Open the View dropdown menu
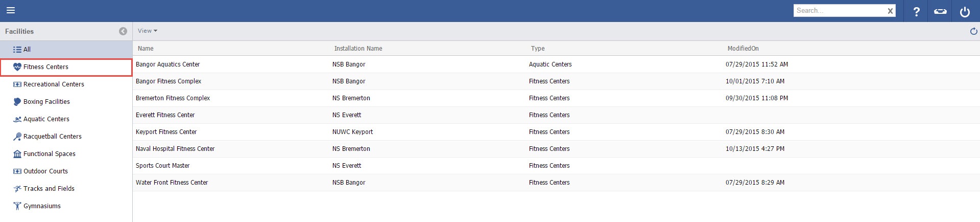The height and width of the screenshot is (222, 980). pos(147,31)
